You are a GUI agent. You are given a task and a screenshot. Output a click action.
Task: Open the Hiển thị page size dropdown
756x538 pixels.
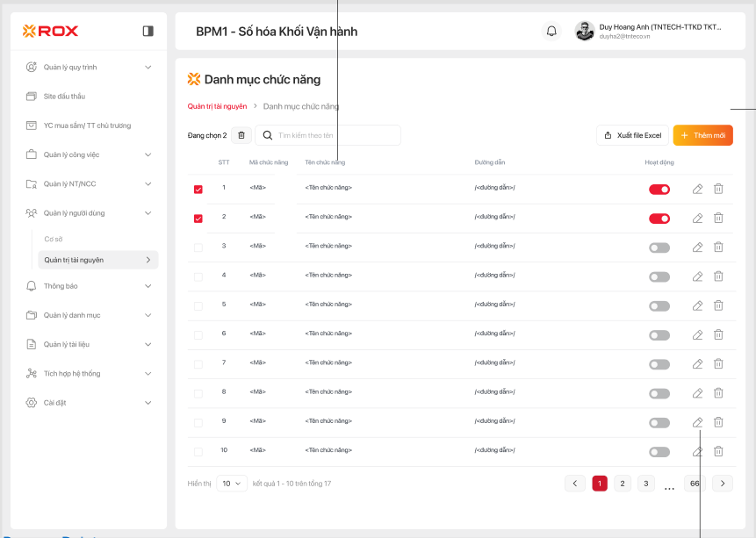tap(232, 484)
